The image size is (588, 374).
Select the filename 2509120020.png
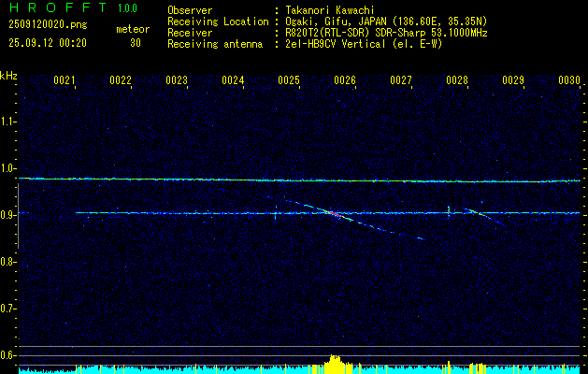point(48,24)
